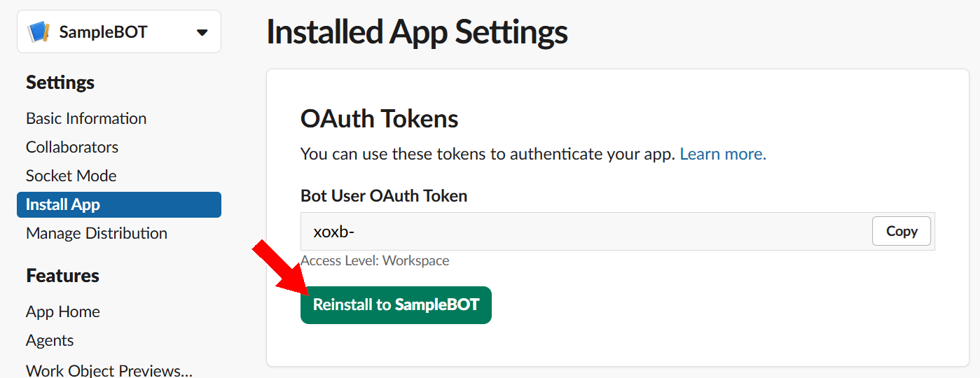980x378 pixels.
Task: Click the Features section heading
Action: tap(62, 276)
